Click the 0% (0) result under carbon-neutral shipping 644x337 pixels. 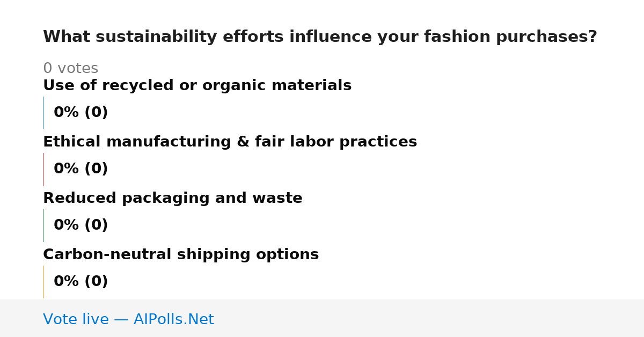(80, 282)
